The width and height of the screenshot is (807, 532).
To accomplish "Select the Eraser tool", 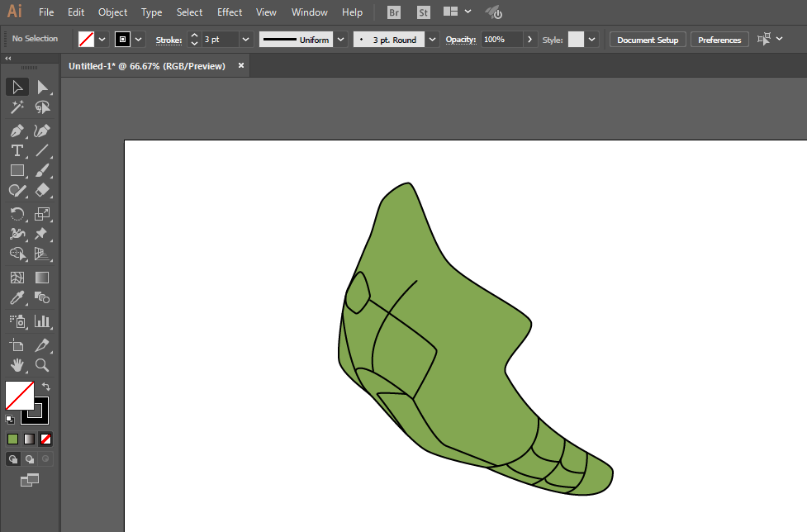I will tap(42, 190).
